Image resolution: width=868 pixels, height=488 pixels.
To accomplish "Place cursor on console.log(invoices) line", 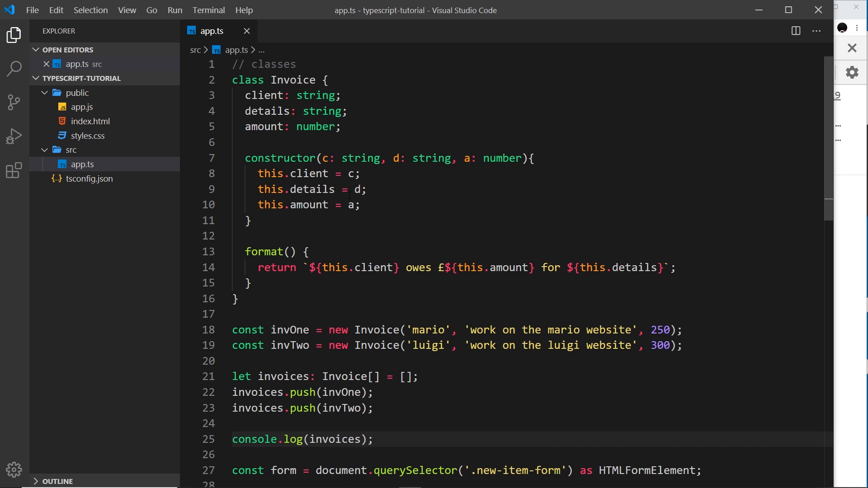I will pos(302,439).
